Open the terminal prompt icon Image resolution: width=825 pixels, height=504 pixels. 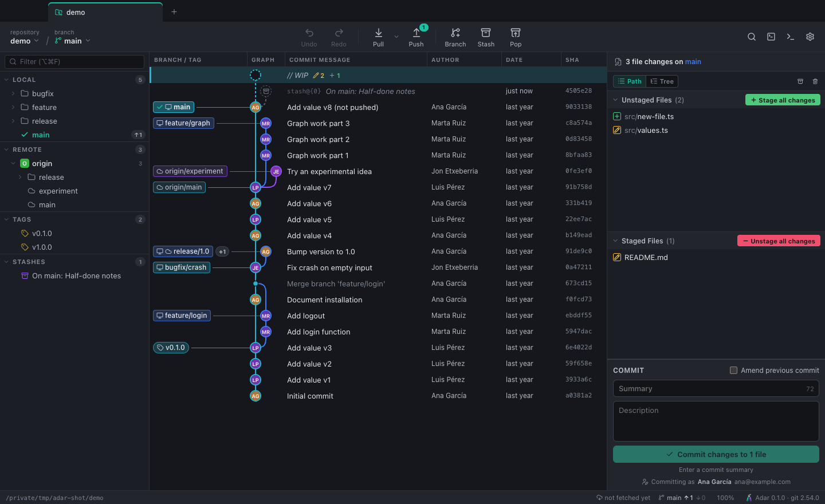[x=791, y=37]
